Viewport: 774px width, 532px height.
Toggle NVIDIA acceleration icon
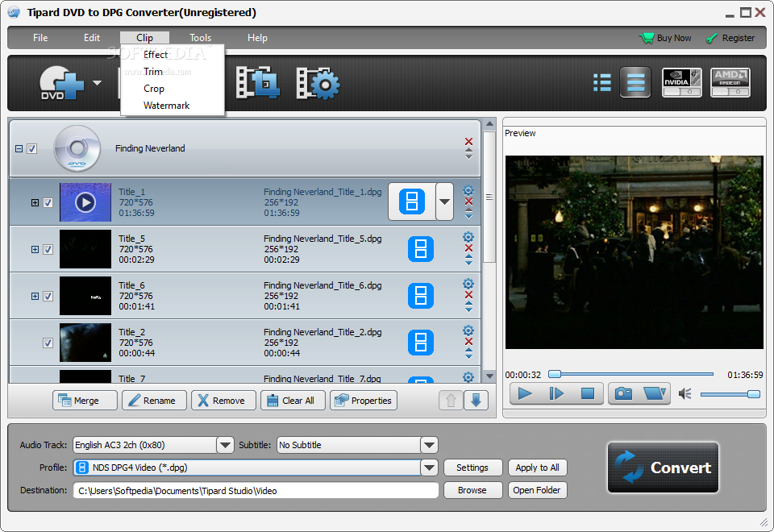coord(682,82)
